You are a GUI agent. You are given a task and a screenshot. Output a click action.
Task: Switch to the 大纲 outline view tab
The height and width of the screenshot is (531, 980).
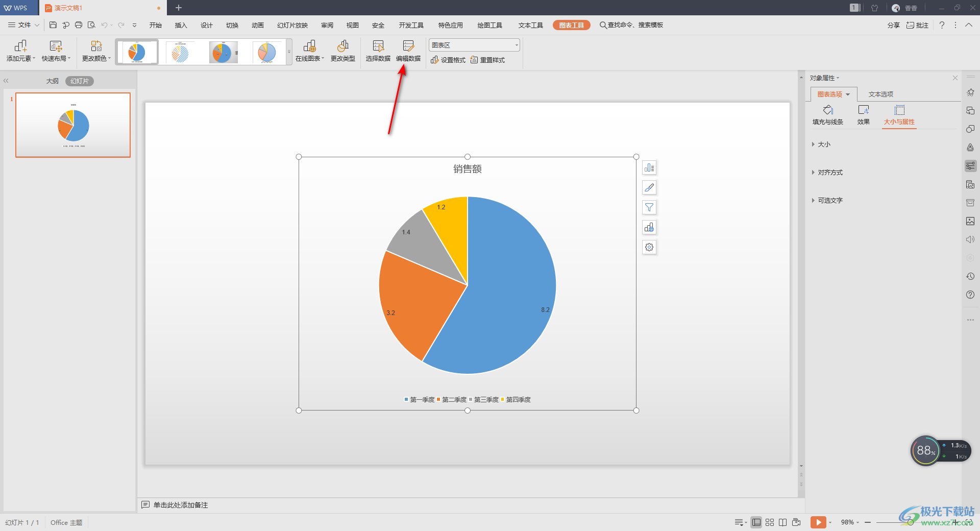pos(53,81)
